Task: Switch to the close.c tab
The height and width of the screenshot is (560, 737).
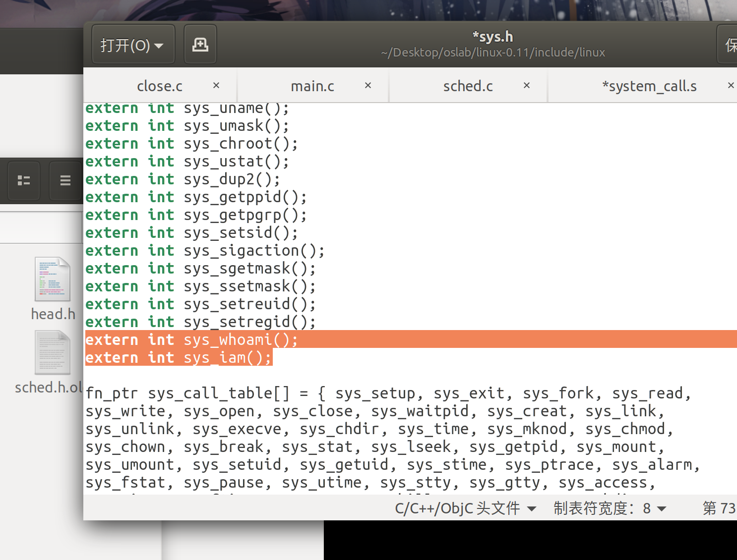Action: click(x=159, y=86)
